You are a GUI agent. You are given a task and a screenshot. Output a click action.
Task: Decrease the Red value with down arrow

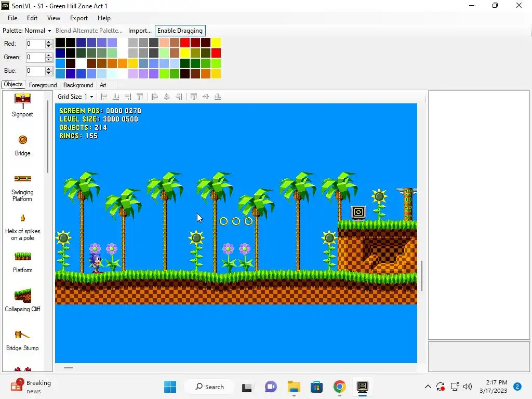tap(48, 46)
